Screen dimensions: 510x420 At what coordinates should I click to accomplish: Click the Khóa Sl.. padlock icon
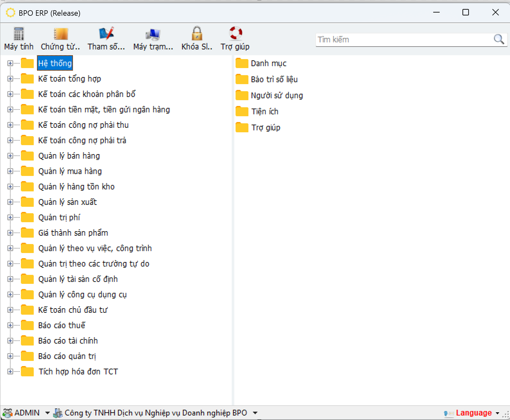click(197, 34)
